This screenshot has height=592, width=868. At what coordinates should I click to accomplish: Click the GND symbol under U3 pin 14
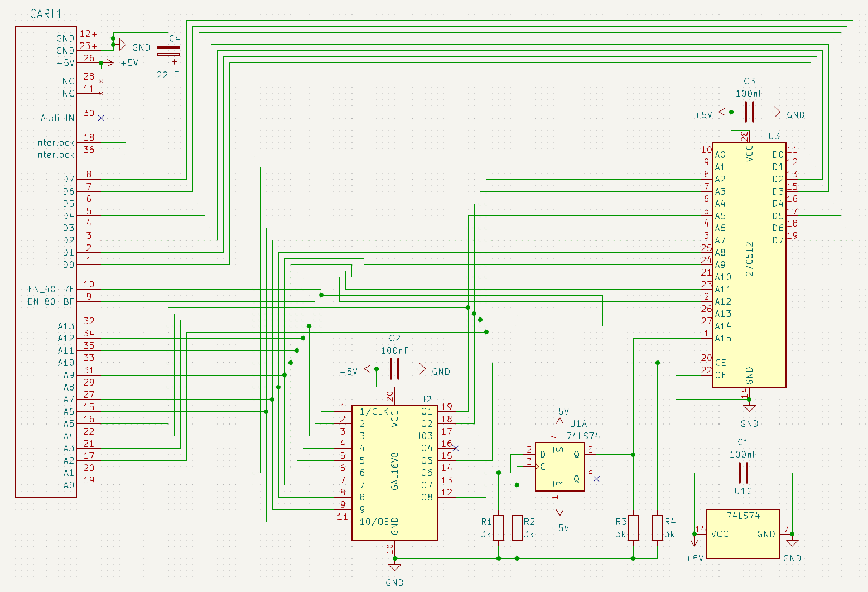749,408
